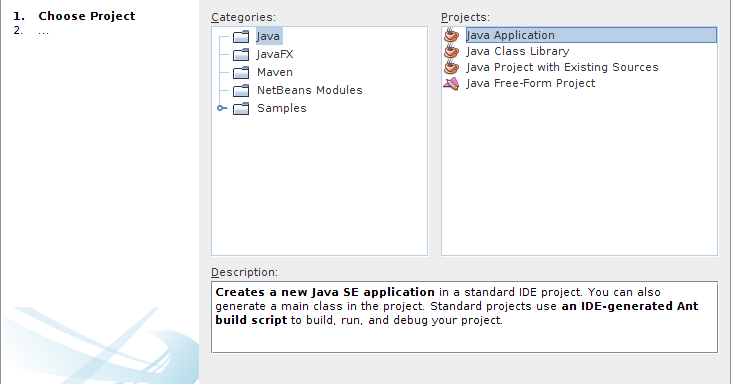Click the Categories label
Image resolution: width=731 pixels, height=384 pixels.
pos(243,17)
